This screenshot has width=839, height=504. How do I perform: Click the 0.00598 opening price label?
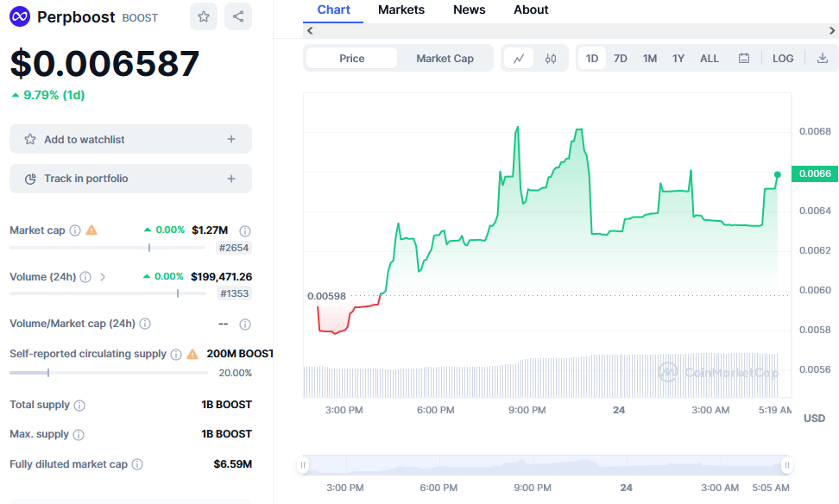(x=326, y=296)
